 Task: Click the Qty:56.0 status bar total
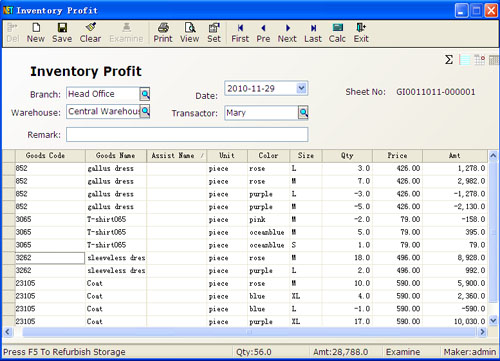(x=254, y=352)
